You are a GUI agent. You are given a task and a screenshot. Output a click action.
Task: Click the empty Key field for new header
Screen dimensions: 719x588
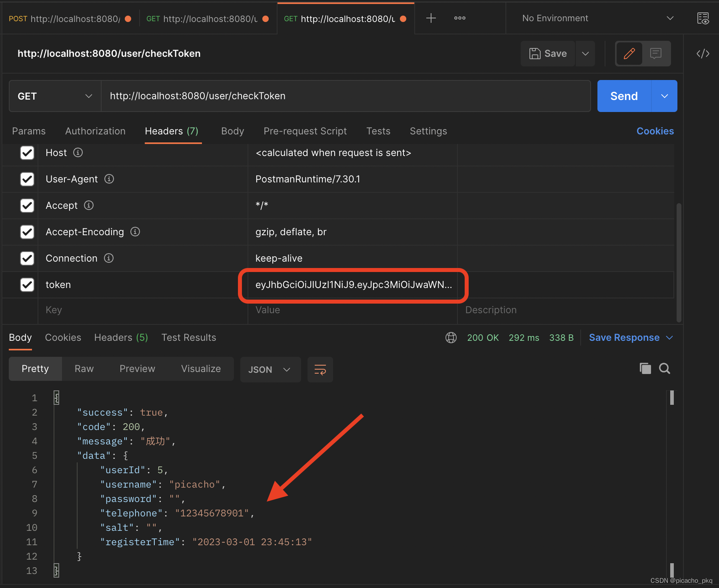pos(143,310)
